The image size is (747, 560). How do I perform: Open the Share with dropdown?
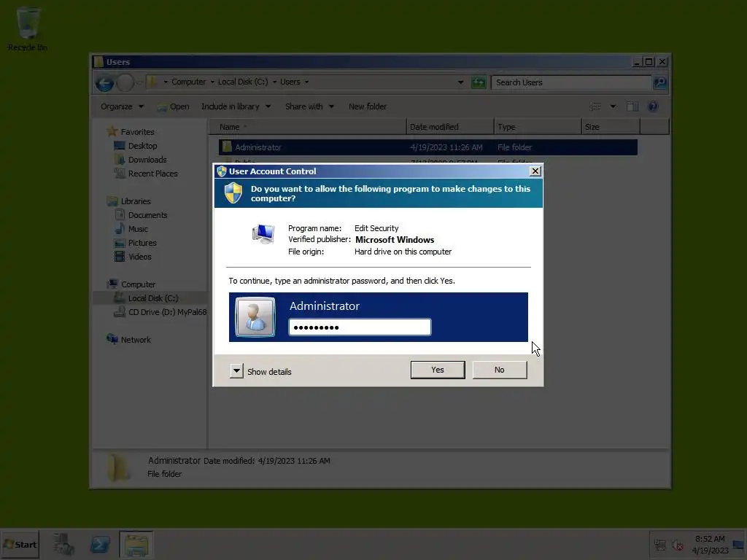pyautogui.click(x=309, y=106)
